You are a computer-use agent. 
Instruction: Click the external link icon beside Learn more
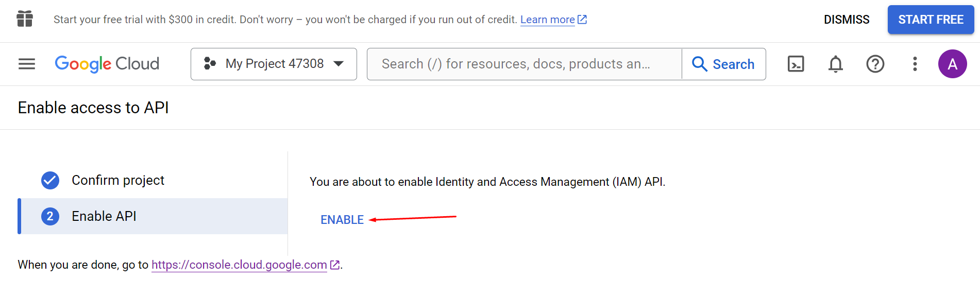583,19
